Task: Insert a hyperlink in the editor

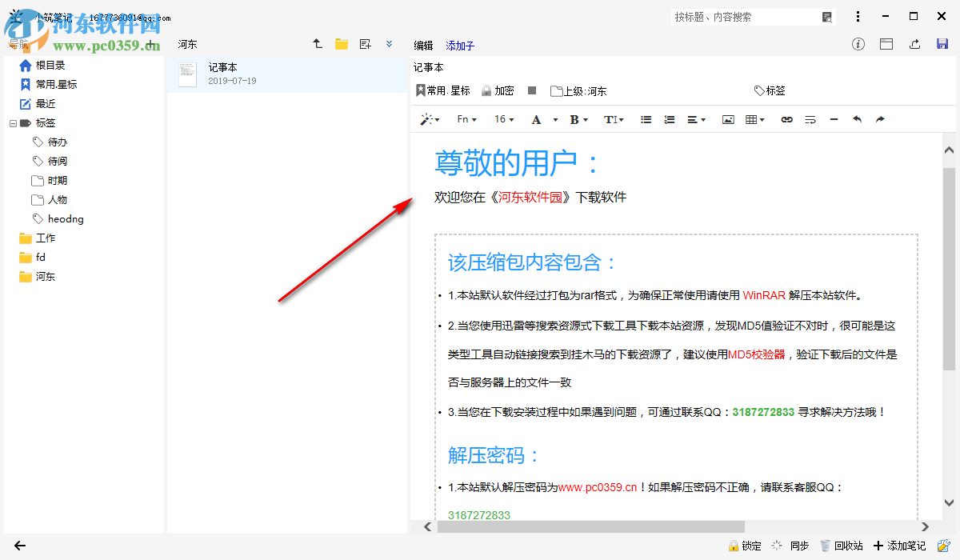Action: coord(786,119)
